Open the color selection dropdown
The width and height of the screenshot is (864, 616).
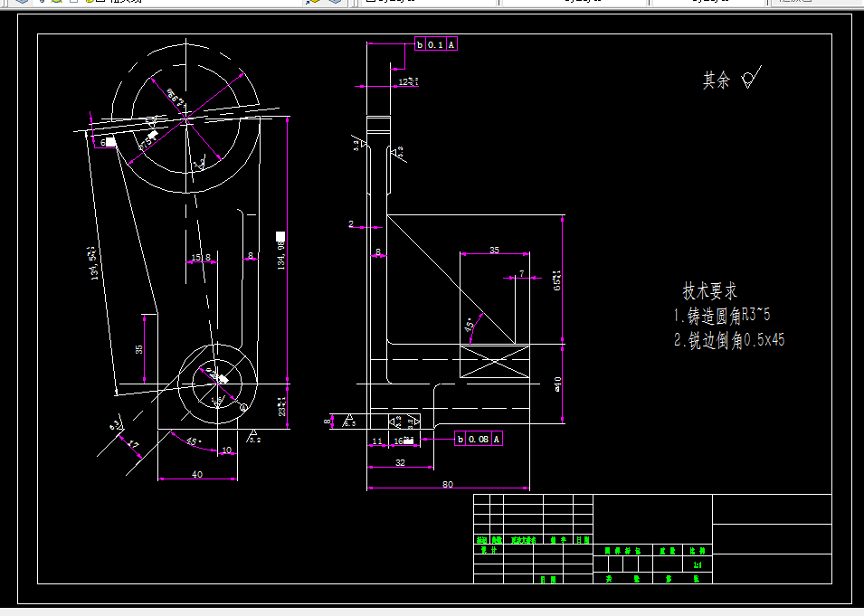570,4
